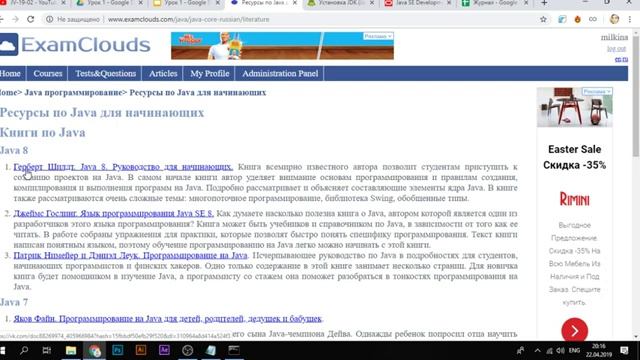
Task: Open the Chrome three-dot menu
Action: (x=630, y=19)
